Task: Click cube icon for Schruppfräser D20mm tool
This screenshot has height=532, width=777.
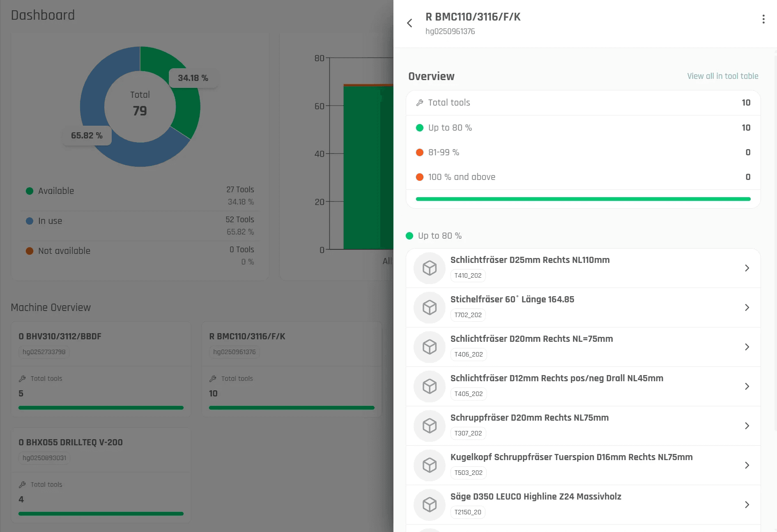Action: pos(430,426)
